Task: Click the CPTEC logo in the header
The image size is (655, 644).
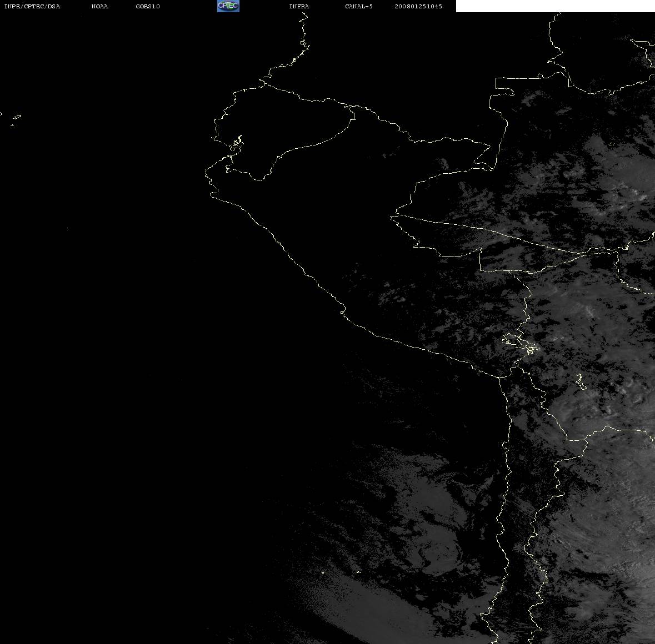Action: pyautogui.click(x=228, y=6)
